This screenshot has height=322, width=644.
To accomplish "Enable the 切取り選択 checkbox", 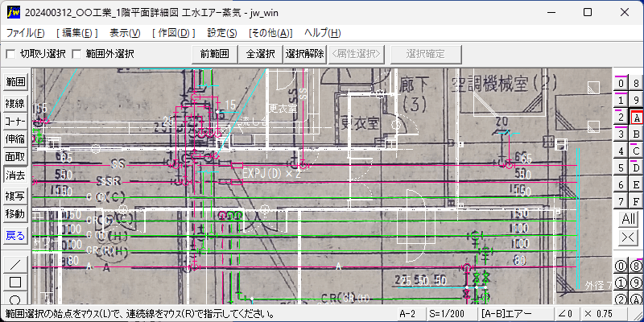I will click(x=10, y=54).
